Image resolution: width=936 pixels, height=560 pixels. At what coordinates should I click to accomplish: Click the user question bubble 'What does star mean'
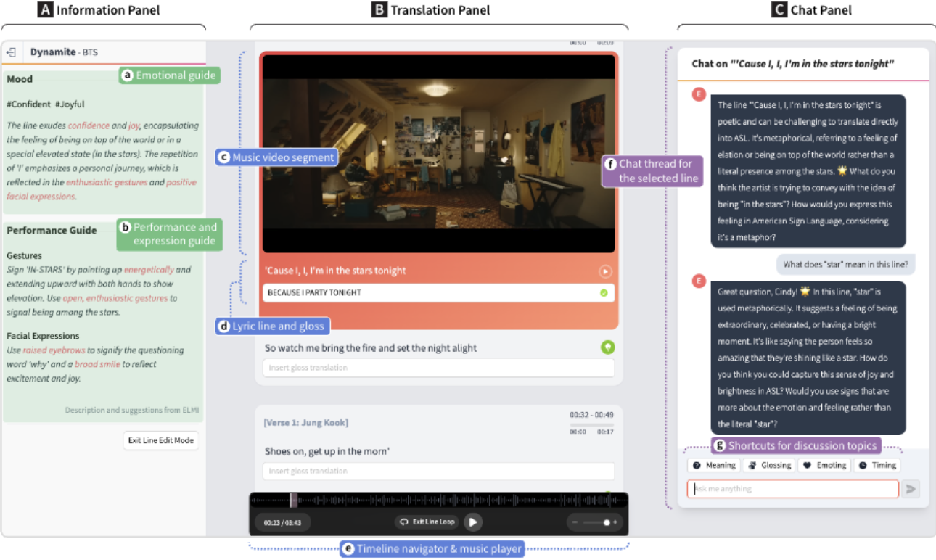845,263
